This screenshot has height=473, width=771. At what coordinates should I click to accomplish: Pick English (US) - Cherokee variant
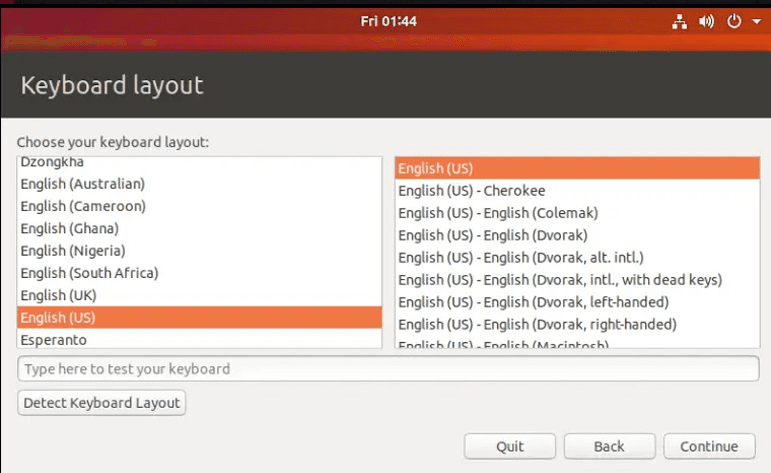click(x=577, y=191)
